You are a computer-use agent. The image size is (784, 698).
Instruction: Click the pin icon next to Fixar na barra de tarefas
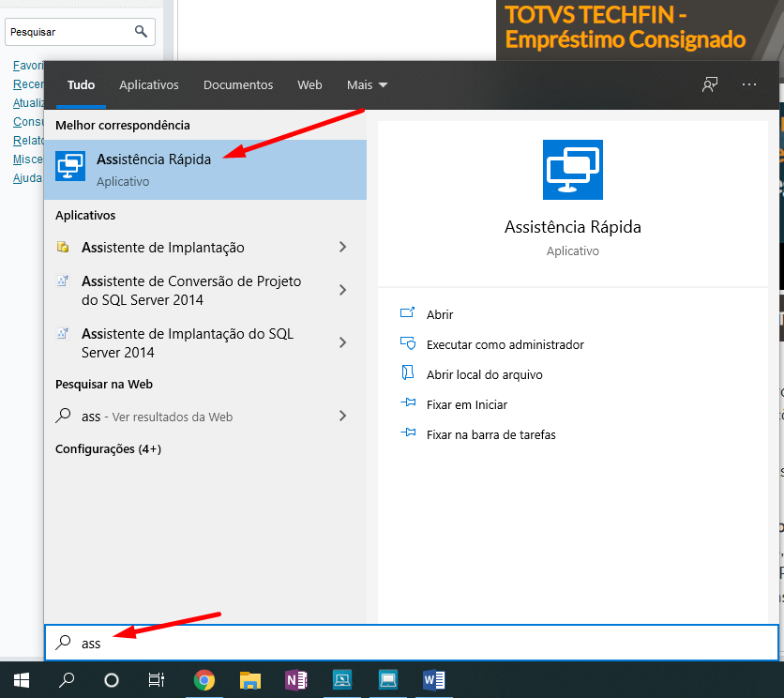[x=408, y=432]
